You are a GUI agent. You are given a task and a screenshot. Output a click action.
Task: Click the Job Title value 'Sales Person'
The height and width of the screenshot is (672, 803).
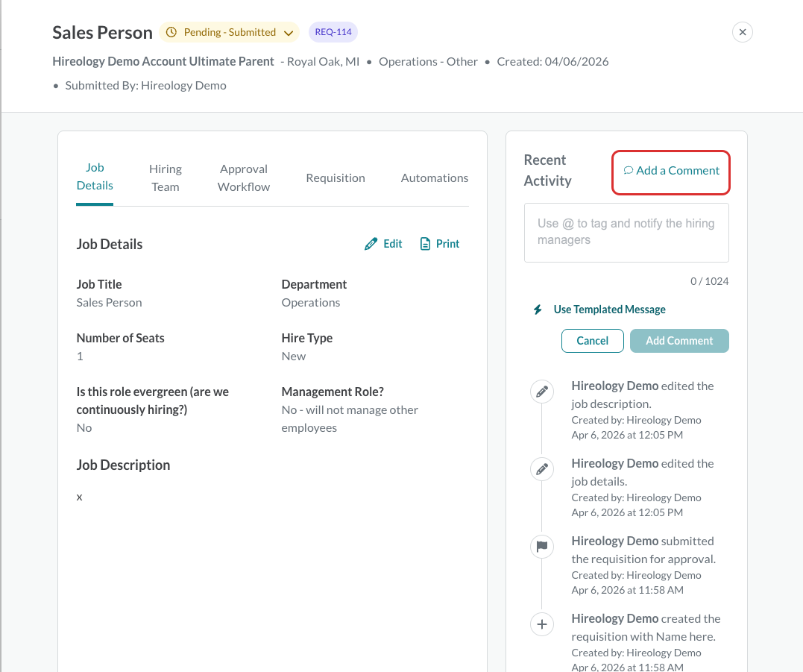click(x=109, y=303)
